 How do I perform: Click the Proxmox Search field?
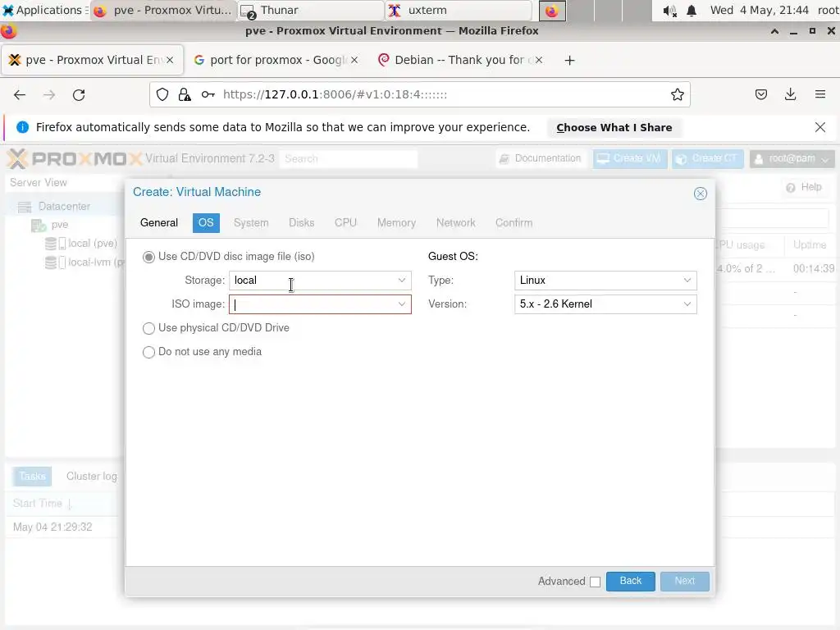pos(348,158)
